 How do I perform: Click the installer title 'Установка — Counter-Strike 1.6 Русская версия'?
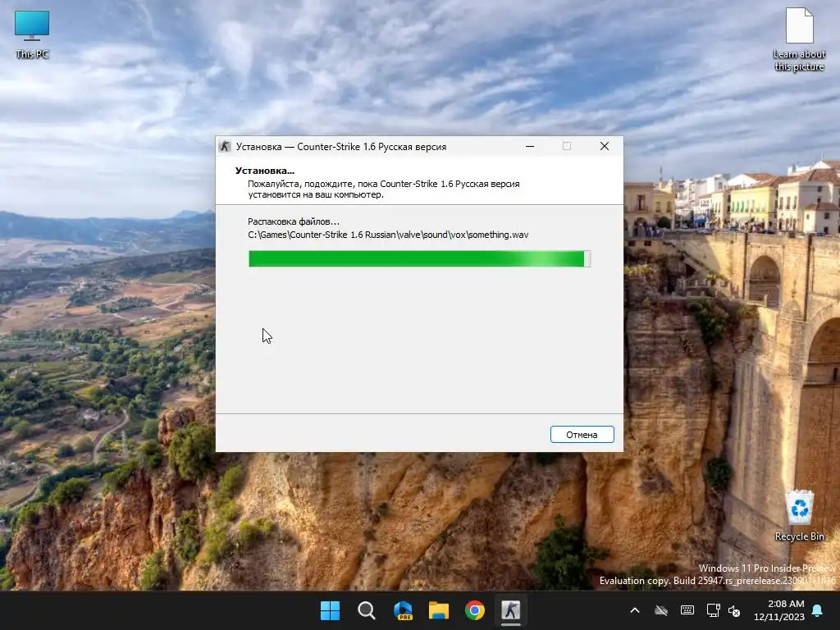tap(341, 147)
